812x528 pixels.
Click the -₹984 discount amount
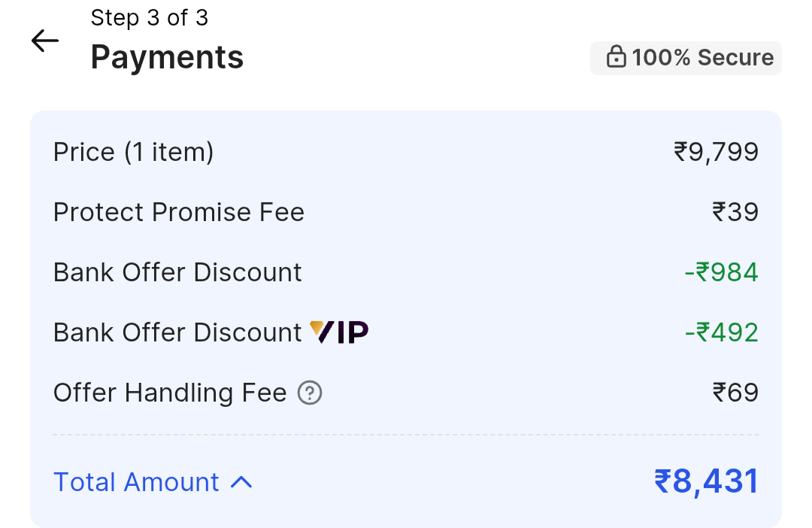tap(721, 272)
